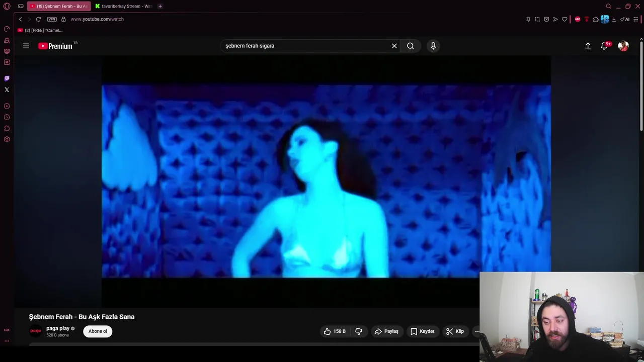Screen dimensions: 644x362
Task: Reload the current page
Action: click(38, 19)
